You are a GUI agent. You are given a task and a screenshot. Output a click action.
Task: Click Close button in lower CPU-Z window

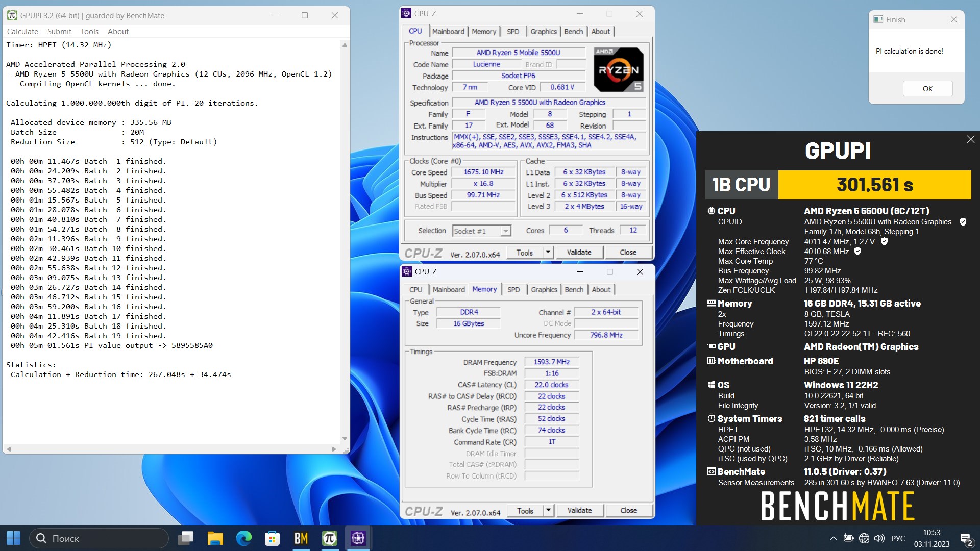click(628, 510)
